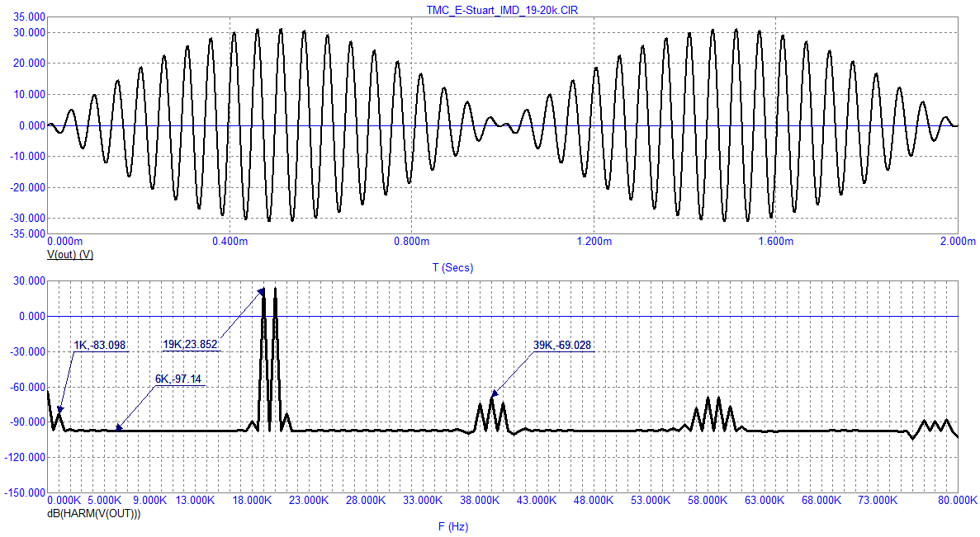
Task: Select the V(out) (V) waveform label
Action: (x=70, y=255)
